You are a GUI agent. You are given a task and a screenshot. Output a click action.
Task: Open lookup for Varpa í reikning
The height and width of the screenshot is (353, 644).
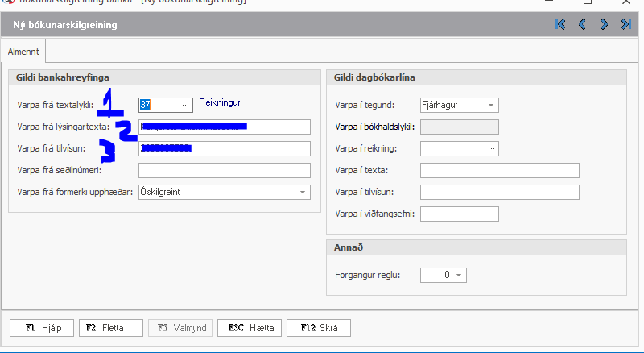click(490, 148)
